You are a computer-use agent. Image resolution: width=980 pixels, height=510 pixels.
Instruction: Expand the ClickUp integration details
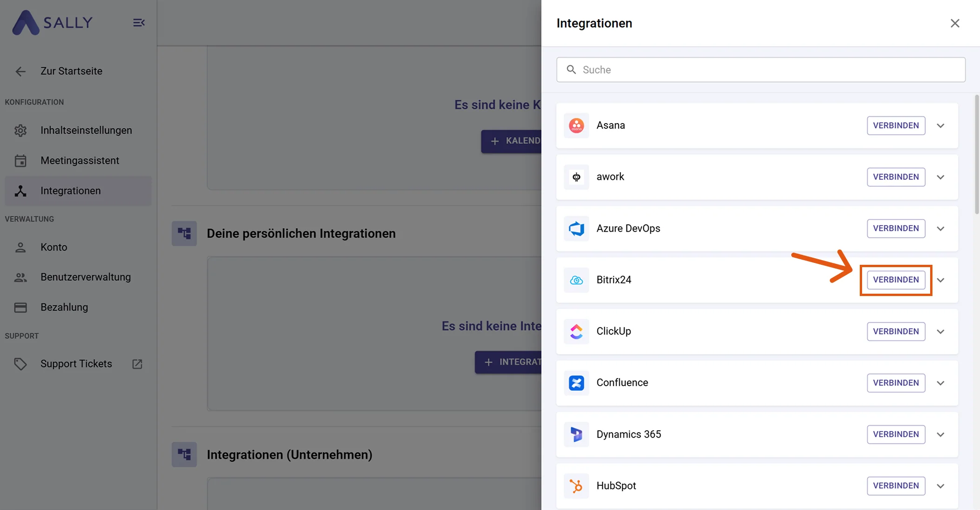[x=940, y=331]
